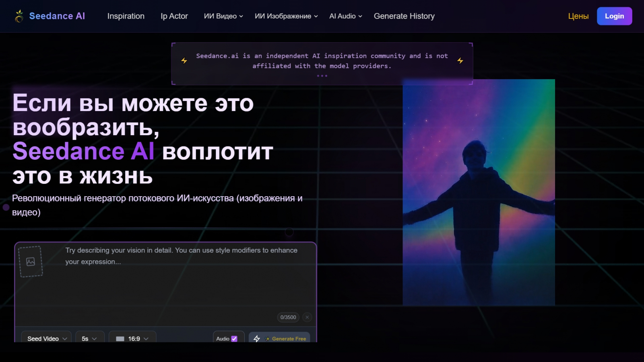Click the three-dot indicator under the notice

(x=322, y=76)
